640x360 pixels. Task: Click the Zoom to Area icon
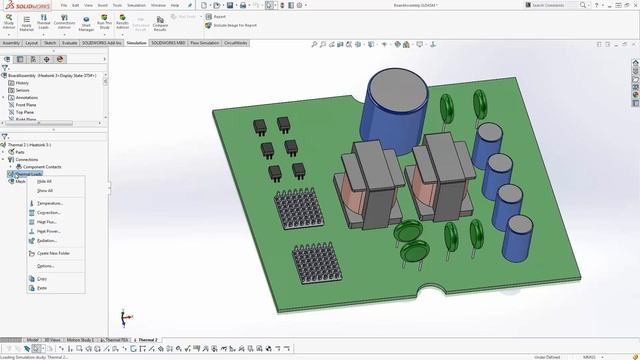coord(323,44)
